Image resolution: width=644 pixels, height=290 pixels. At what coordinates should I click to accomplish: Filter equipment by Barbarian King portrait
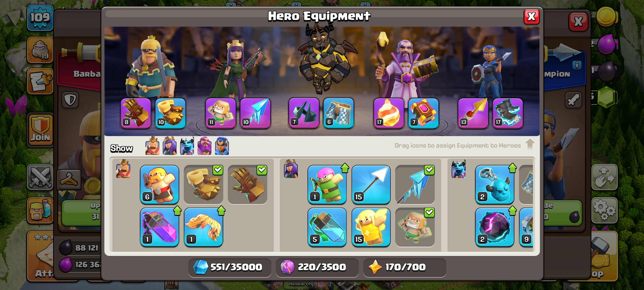point(152,146)
